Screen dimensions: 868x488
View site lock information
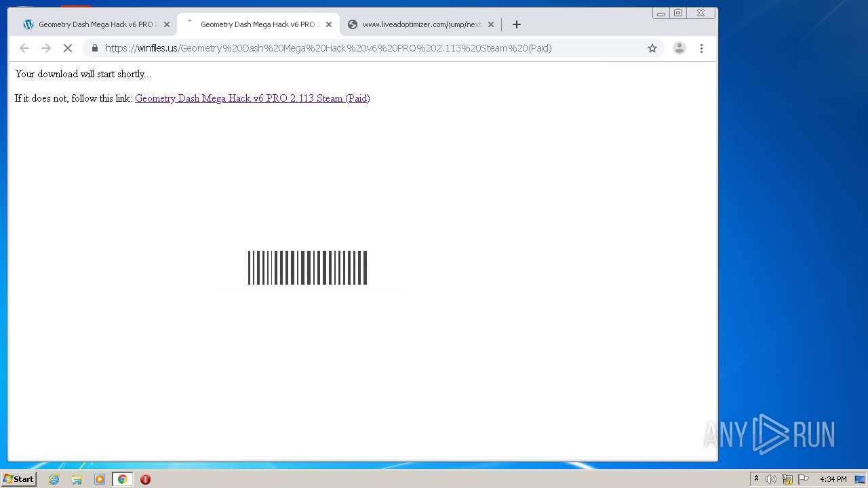pyautogui.click(x=95, y=48)
